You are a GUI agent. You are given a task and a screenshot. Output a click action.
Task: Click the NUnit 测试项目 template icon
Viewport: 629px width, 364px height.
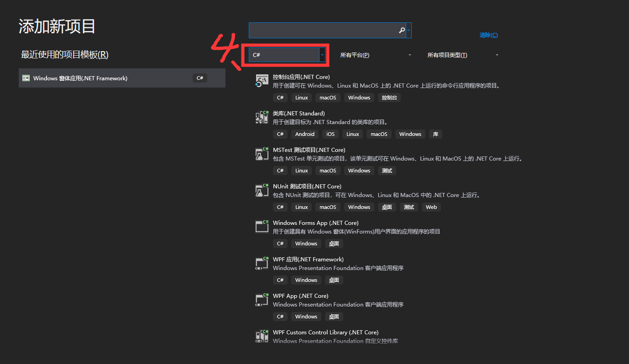261,190
